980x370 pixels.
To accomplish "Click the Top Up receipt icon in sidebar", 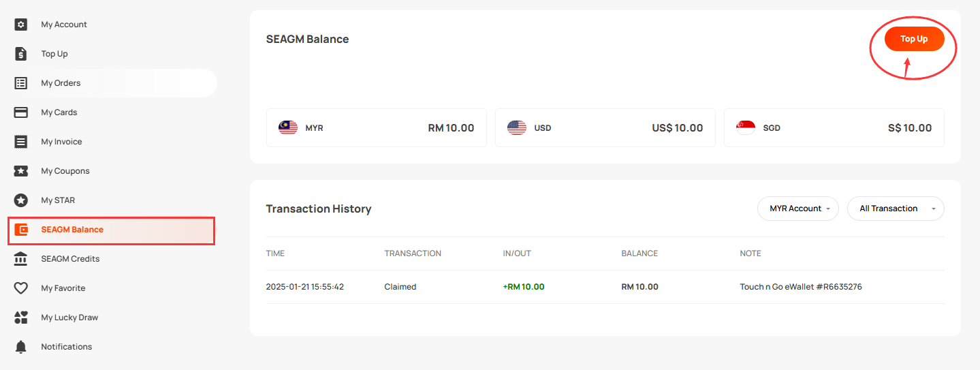I will pyautogui.click(x=21, y=54).
